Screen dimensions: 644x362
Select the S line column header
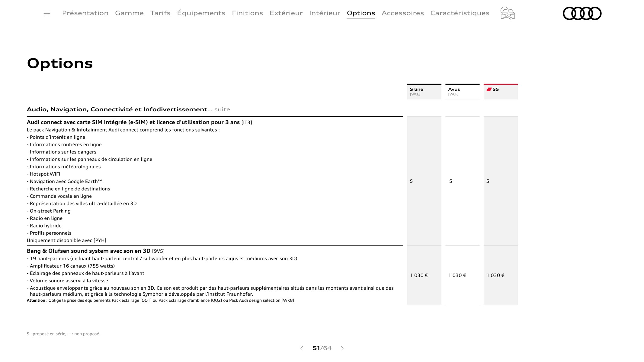click(424, 91)
